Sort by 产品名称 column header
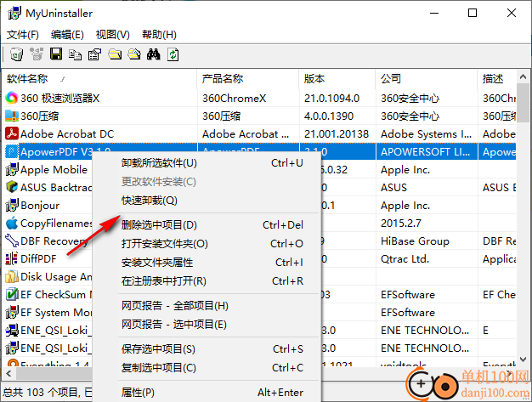 pos(248,79)
